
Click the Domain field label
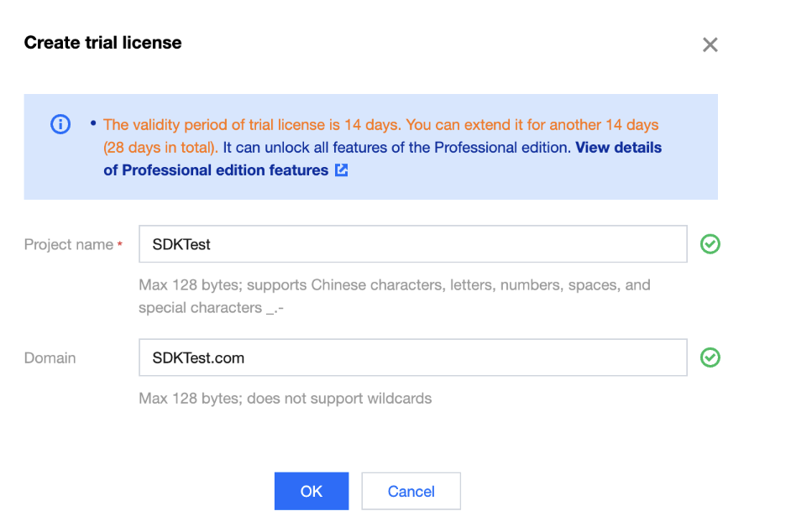point(50,358)
